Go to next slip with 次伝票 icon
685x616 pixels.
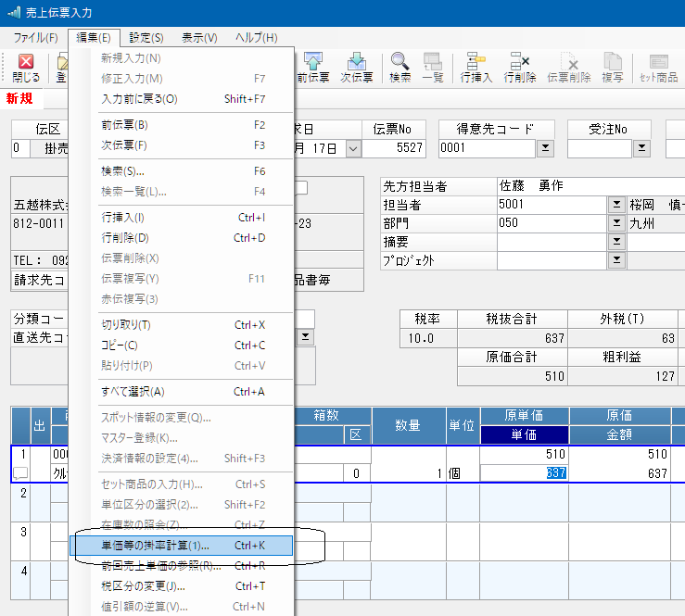(x=356, y=66)
